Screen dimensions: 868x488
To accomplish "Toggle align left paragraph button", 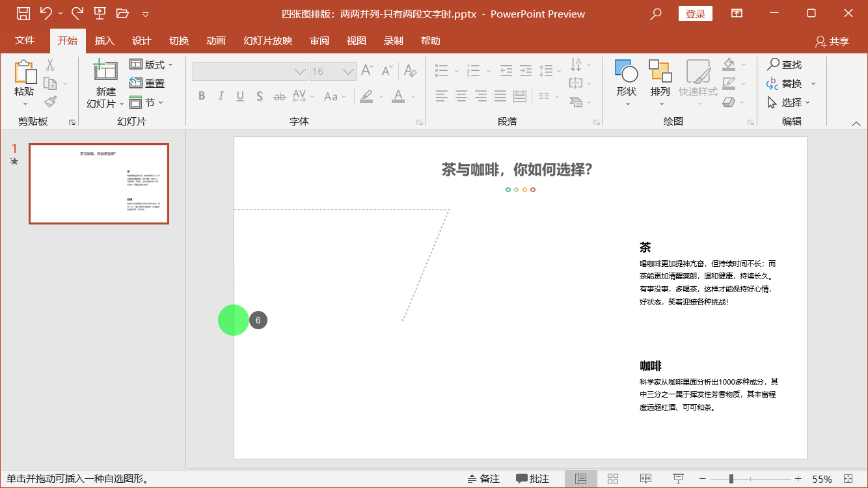I will point(442,96).
